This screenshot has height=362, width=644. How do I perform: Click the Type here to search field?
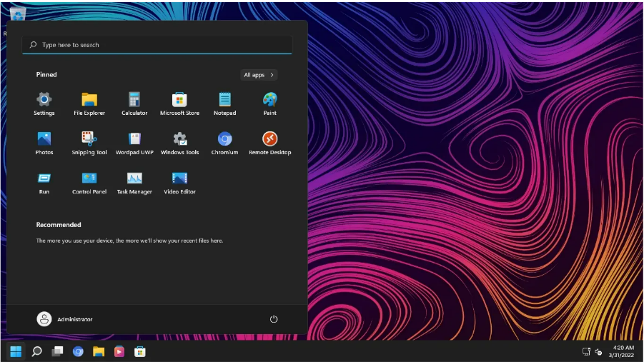tap(157, 45)
